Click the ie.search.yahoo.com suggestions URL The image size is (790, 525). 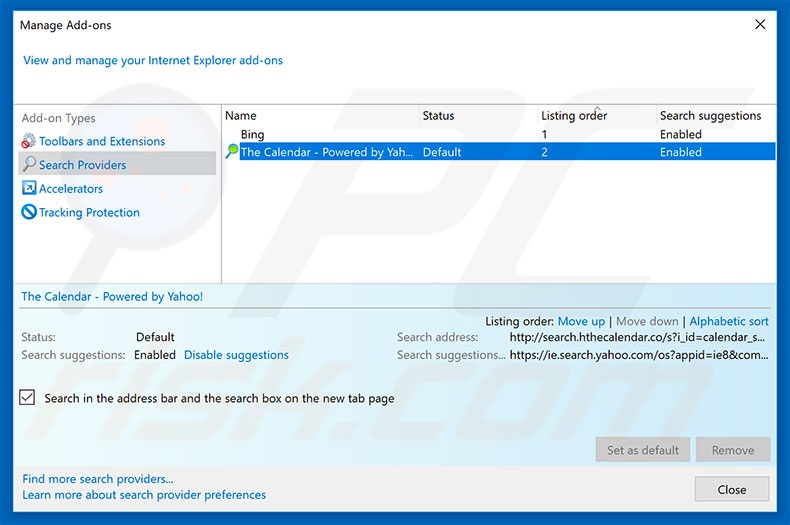click(x=639, y=355)
